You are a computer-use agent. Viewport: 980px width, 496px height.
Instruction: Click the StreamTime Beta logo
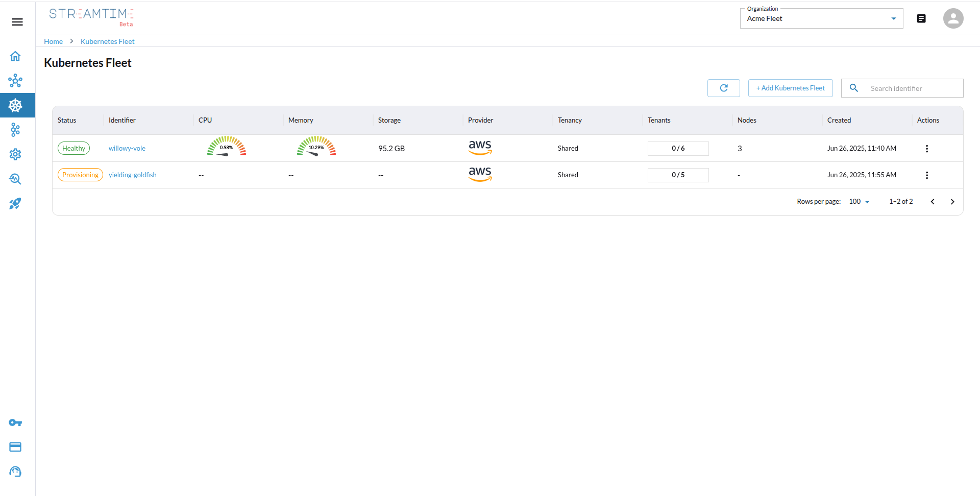[91, 17]
